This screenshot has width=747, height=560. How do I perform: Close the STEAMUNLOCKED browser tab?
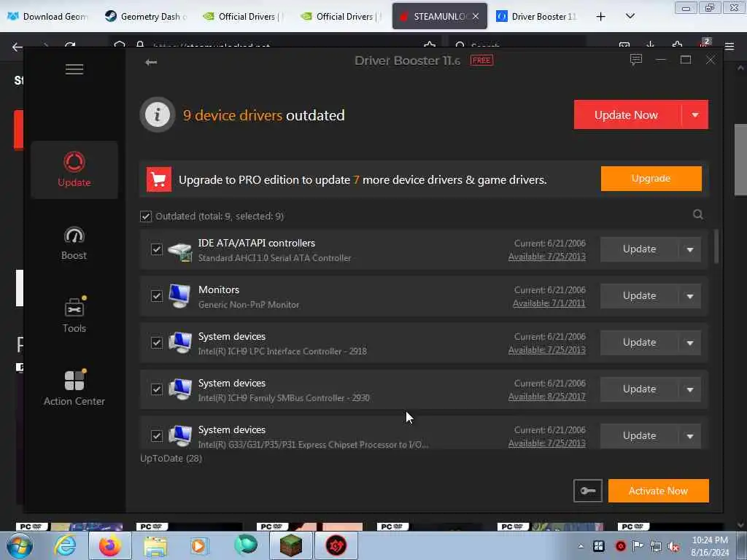476,16
